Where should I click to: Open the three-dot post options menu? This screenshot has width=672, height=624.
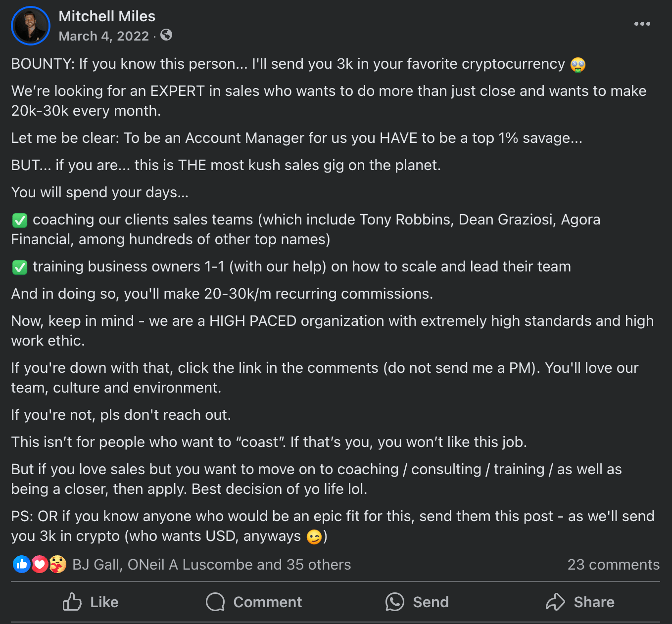click(x=642, y=24)
